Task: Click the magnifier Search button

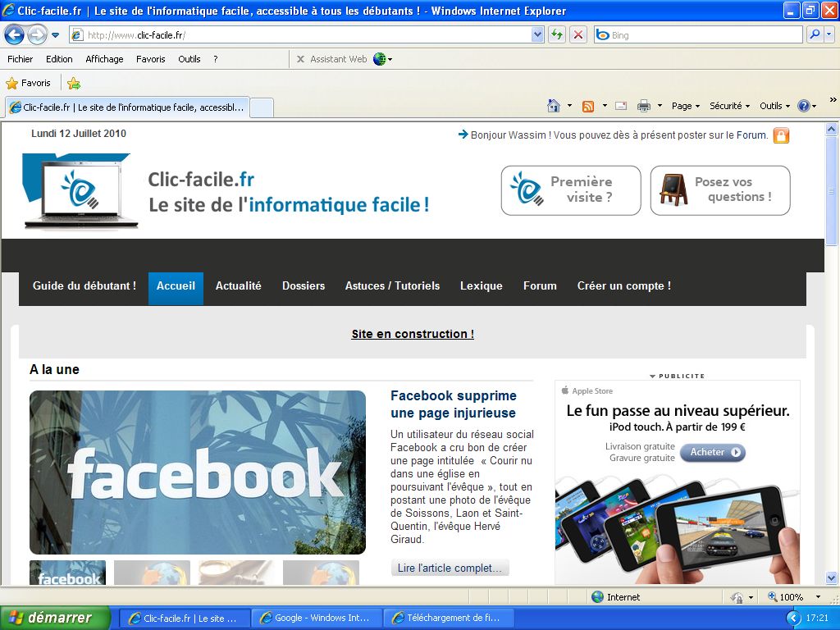Action: 815,35
